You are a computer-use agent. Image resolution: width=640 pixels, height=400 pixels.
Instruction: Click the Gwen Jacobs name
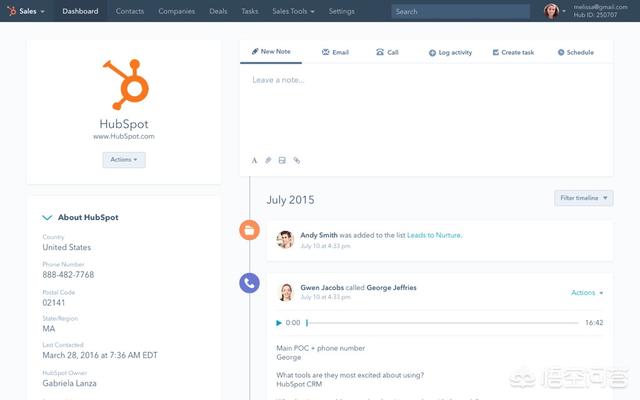(x=322, y=287)
